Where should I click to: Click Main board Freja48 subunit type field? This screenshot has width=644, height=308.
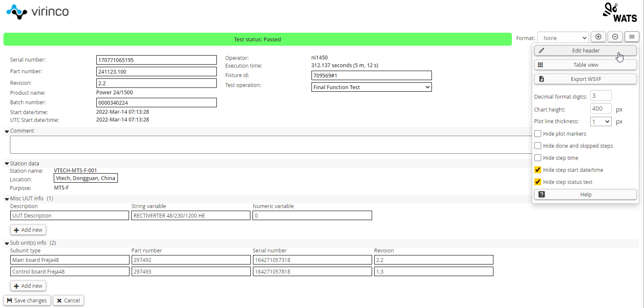[x=70, y=260]
